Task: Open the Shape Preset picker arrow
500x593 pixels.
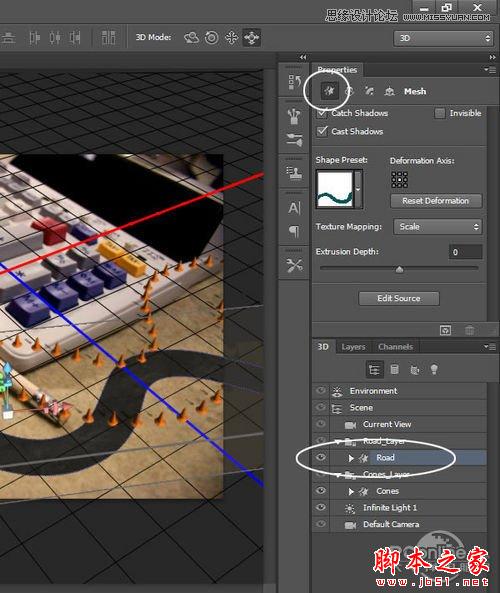Action: point(358,189)
